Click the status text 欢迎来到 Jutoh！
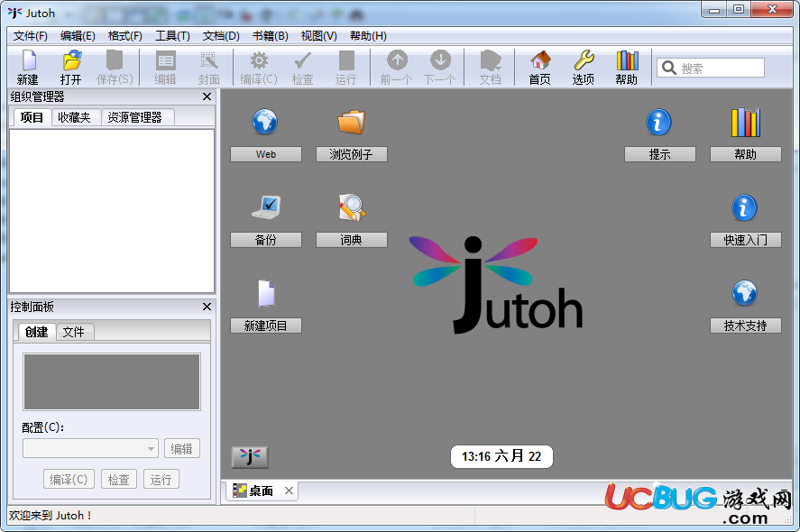Image resolution: width=800 pixels, height=532 pixels. (x=50, y=515)
